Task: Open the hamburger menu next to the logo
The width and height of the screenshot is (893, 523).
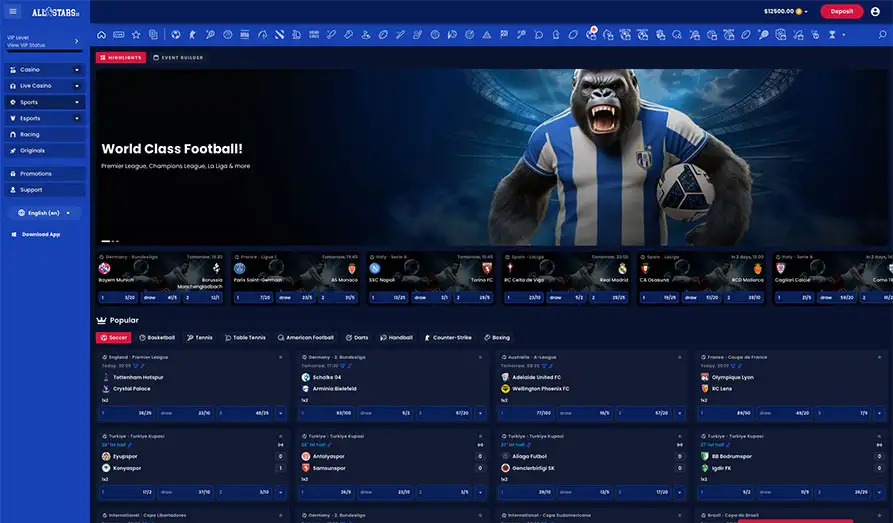Action: (13, 11)
